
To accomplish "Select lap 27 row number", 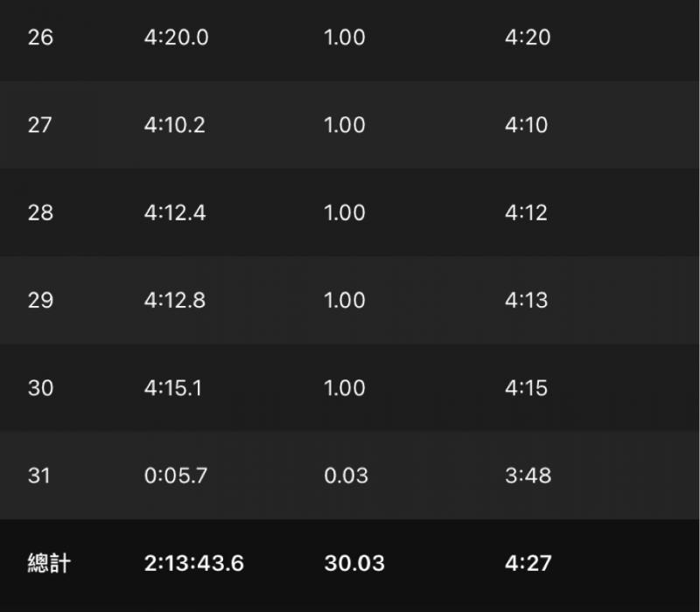I will click(40, 125).
